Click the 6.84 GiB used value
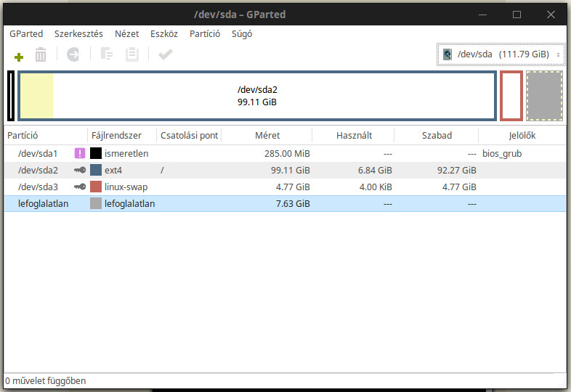The width and height of the screenshot is (571, 392). (x=375, y=170)
